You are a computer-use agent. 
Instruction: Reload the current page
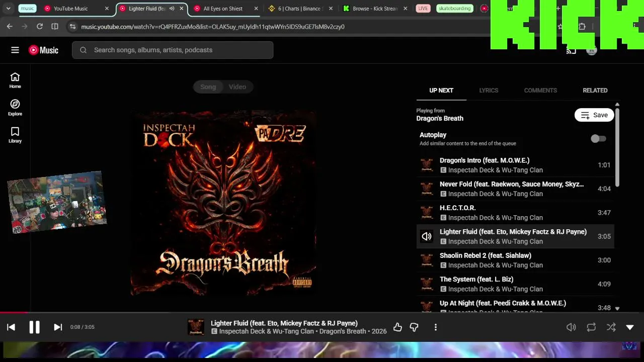pyautogui.click(x=40, y=26)
